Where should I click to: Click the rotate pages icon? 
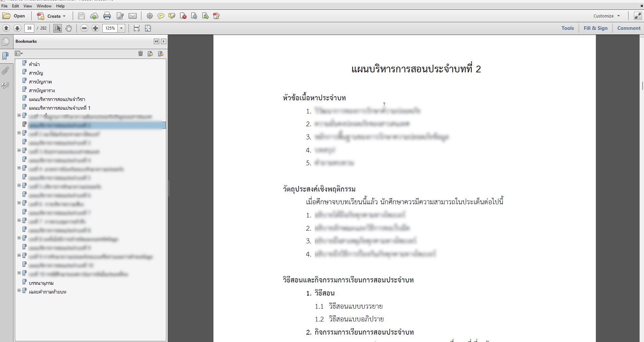(x=194, y=16)
